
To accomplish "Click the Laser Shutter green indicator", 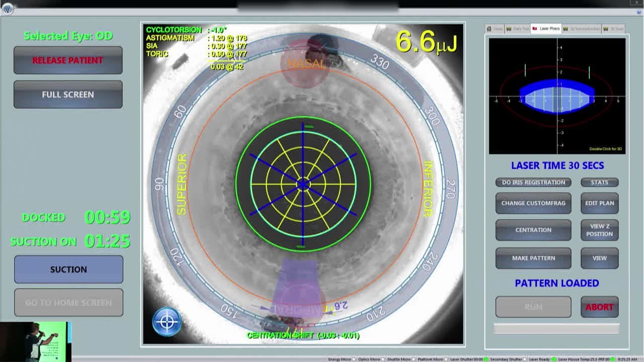I will [x=487, y=359].
